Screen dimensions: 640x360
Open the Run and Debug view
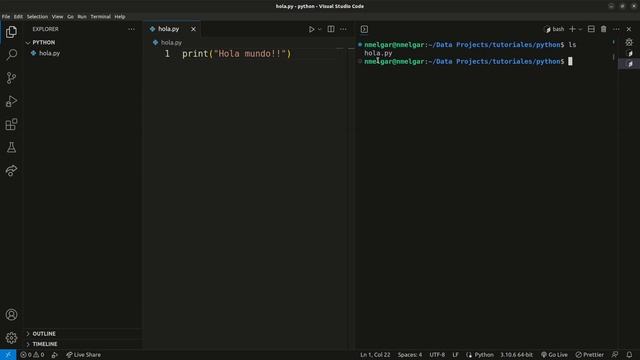pos(11,101)
